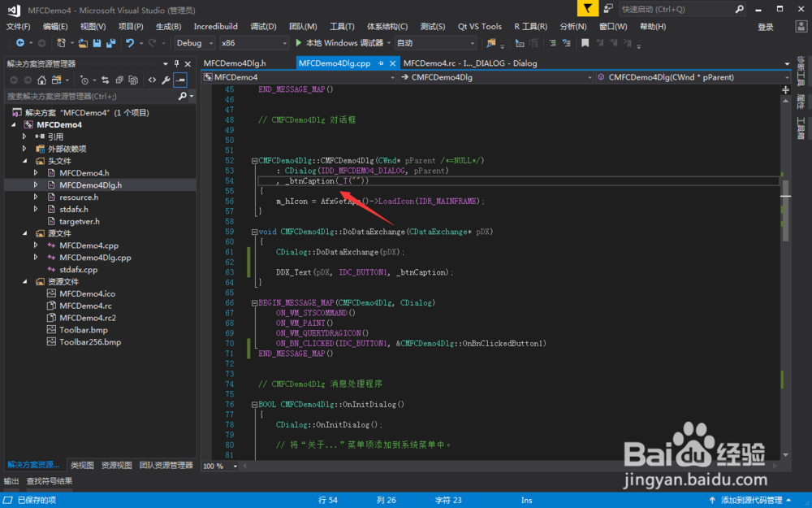Click the Uncomment Selection toolbar icon
Viewport: 812px width, 508px height.
(567, 43)
